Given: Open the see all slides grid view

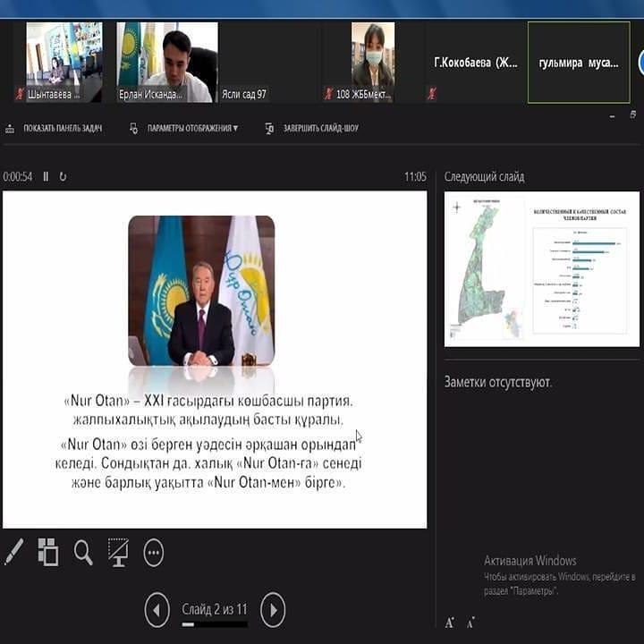Looking at the screenshot, I should point(47,552).
